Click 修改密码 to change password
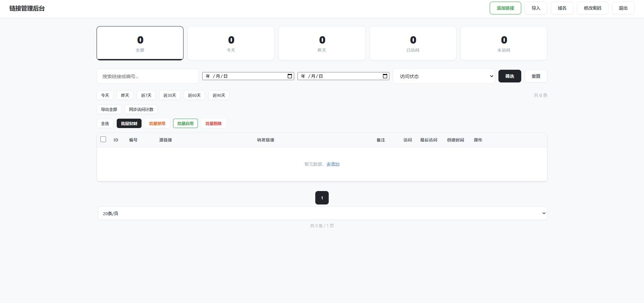This screenshot has width=644, height=303. pos(592,8)
